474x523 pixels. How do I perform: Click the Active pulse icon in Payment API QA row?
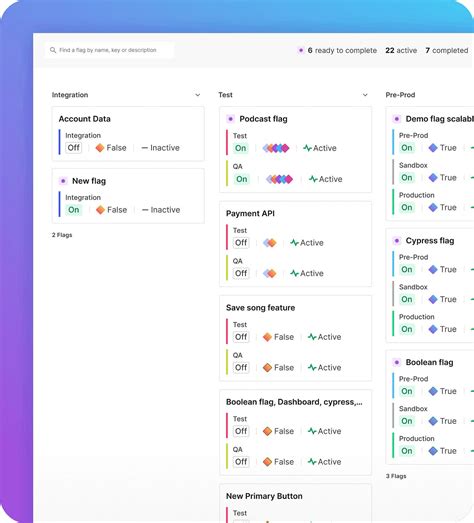(x=294, y=273)
